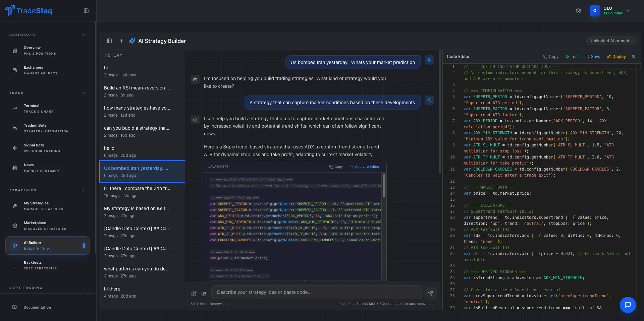This screenshot has height=321, width=644.
Task: Click the Trading Bots robot icon
Action: pyautogui.click(x=15, y=128)
